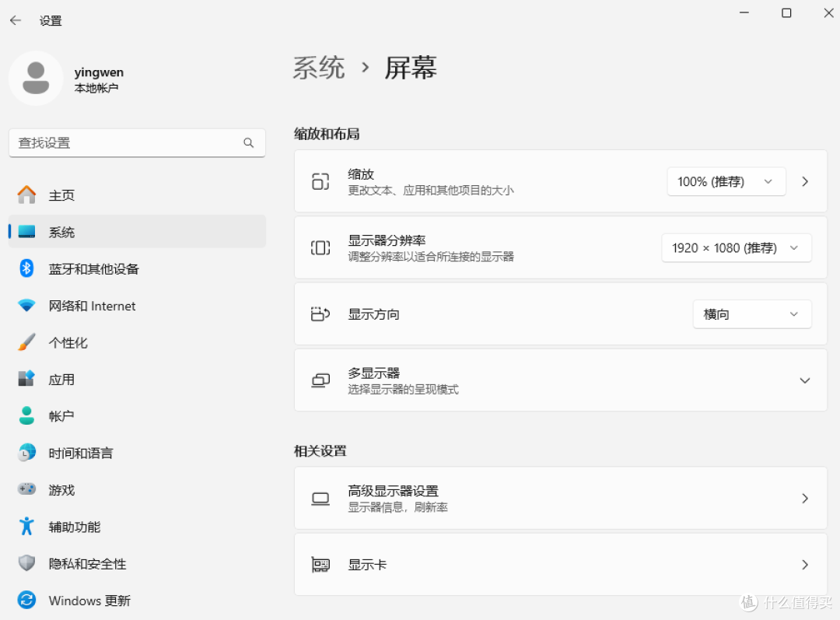Screen dimensions: 840x620
Task: Click the 应用 apps icon
Action: coord(26,379)
